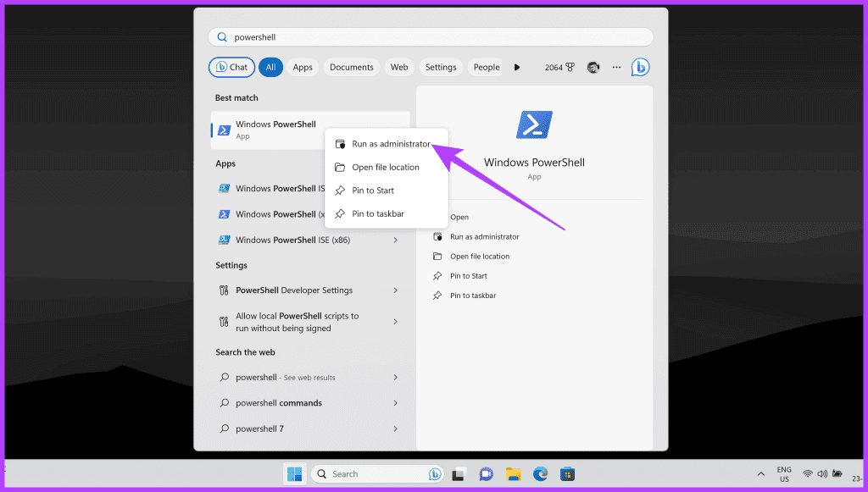Screen dimensions: 868x492
Task: Open the Bing Chat filter
Action: tap(232, 67)
